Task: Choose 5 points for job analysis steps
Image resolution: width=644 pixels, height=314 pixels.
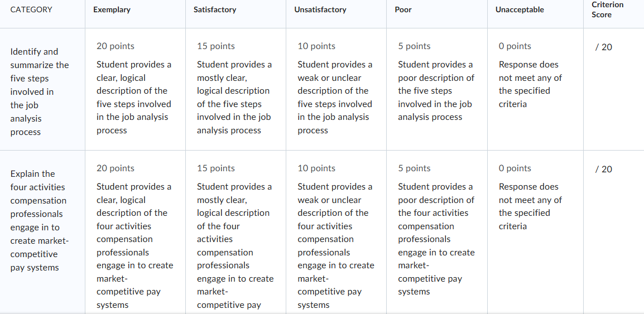Action: [415, 46]
